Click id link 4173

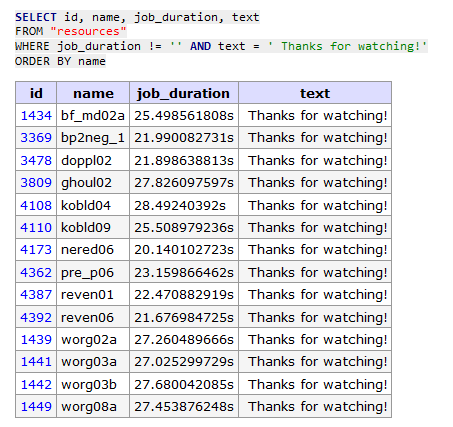[x=36, y=250]
